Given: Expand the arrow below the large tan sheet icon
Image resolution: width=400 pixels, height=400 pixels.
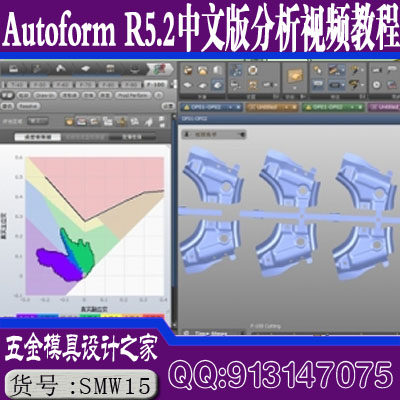Looking at the screenshot, I should coord(295,88).
